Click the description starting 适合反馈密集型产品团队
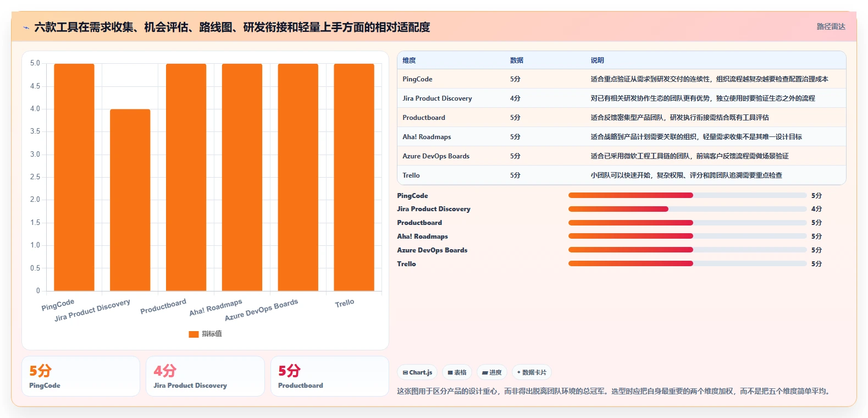 pyautogui.click(x=679, y=118)
